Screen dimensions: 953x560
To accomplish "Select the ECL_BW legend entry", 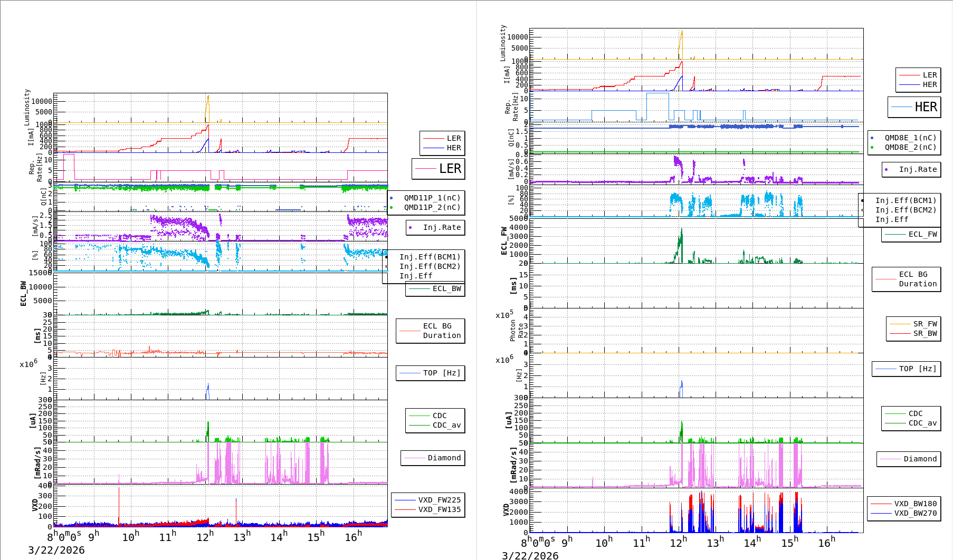I will (x=435, y=288).
